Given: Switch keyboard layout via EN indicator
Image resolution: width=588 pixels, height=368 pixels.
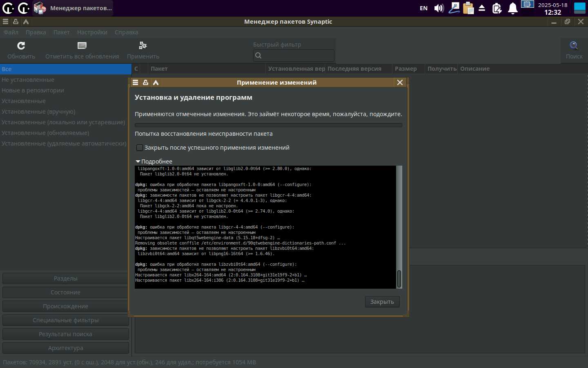Looking at the screenshot, I should [x=423, y=8].
